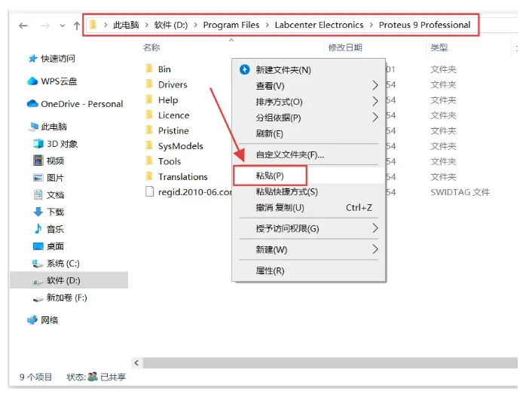
Task: Click the WPS云盘 cloud icon
Action: coord(32,81)
